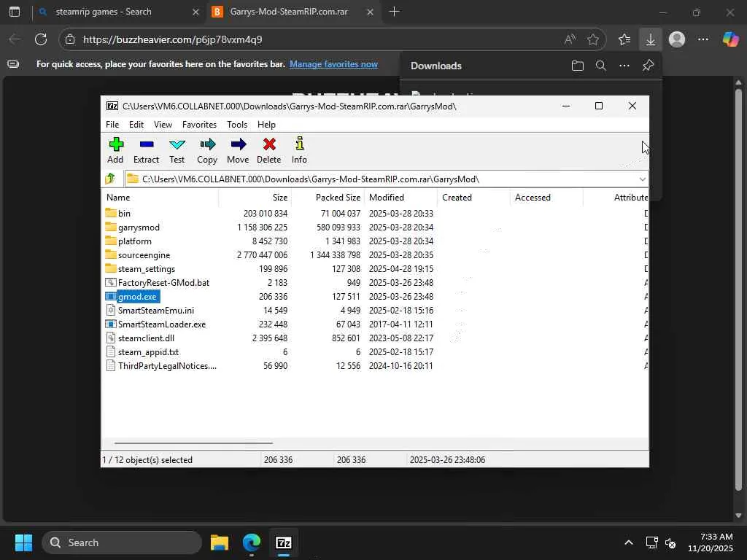Close the steamrip games Search tab
This screenshot has width=747, height=560.
coord(196,12)
